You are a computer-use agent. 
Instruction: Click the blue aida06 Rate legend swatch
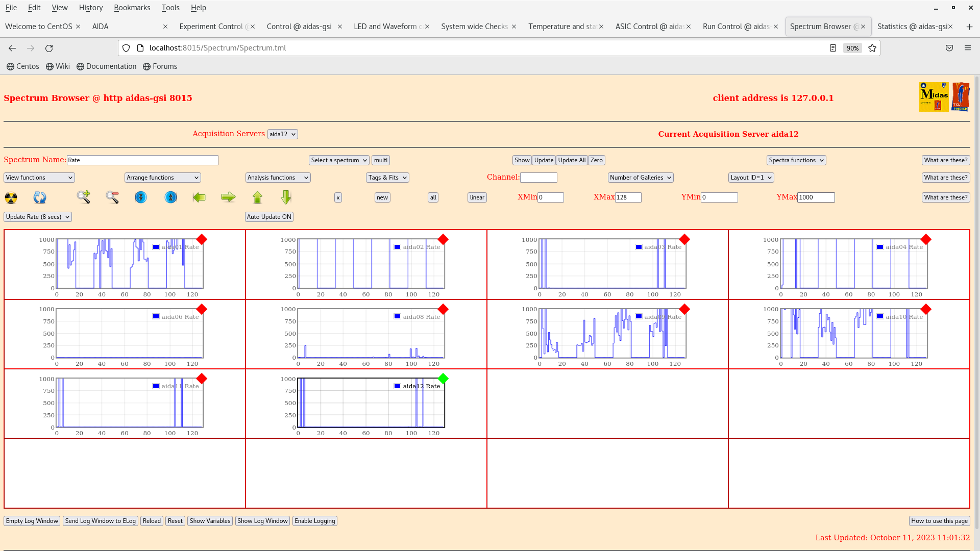156,317
